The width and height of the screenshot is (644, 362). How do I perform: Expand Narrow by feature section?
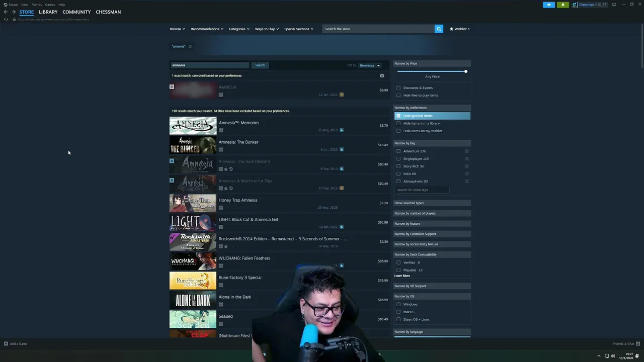(x=432, y=224)
